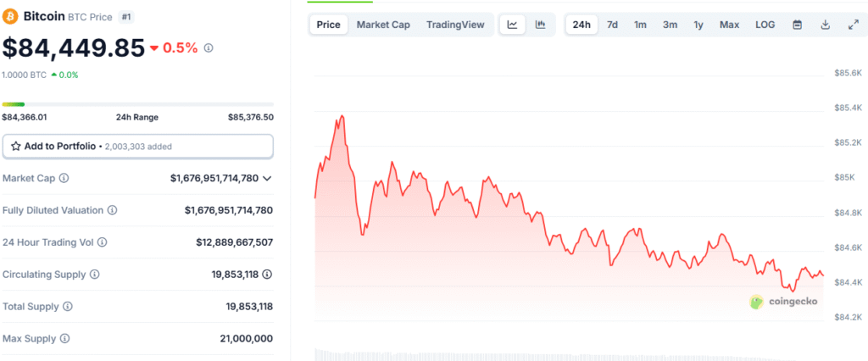Click the $84,449.85 price text
This screenshot has width=868, height=361.
pos(74,48)
